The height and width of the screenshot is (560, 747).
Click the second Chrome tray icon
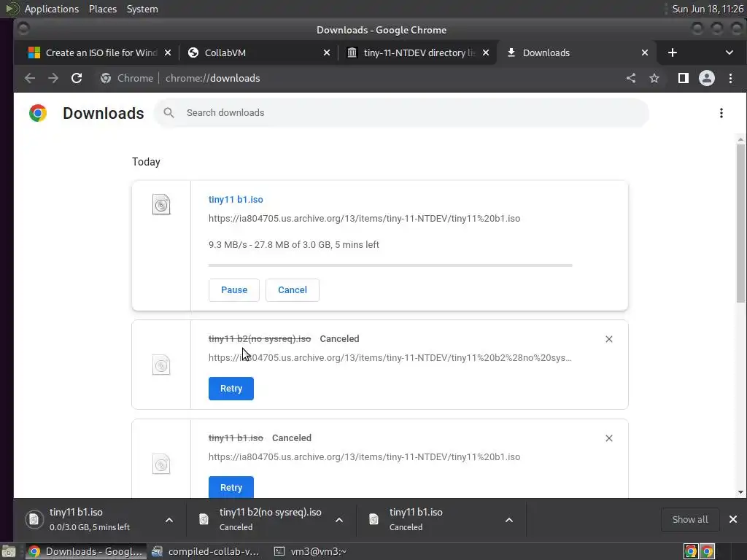[708, 551]
